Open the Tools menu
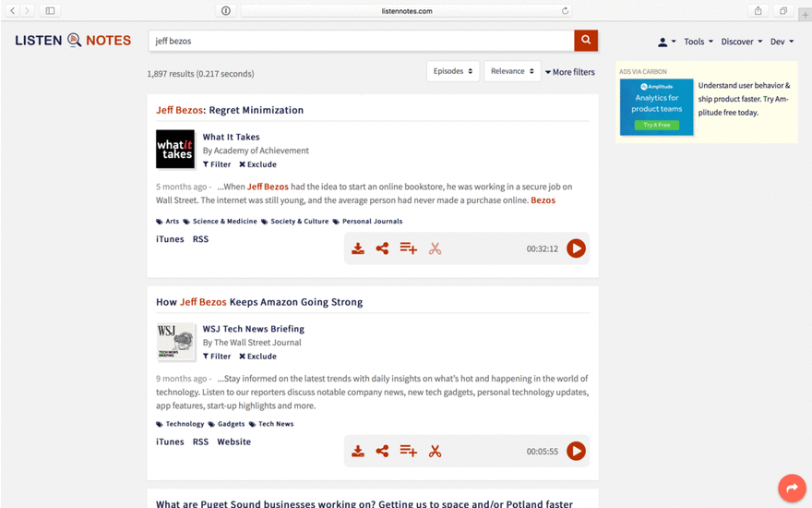This screenshot has width=812, height=508. point(699,42)
